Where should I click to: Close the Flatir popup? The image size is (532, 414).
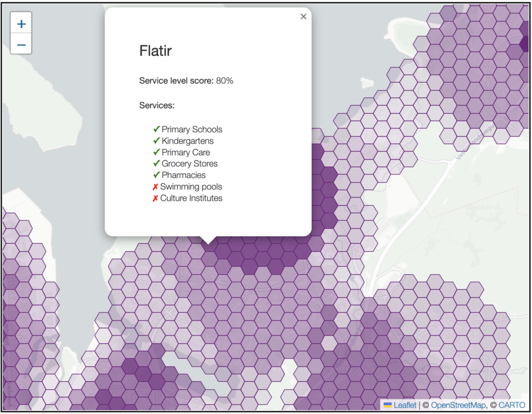(x=303, y=17)
